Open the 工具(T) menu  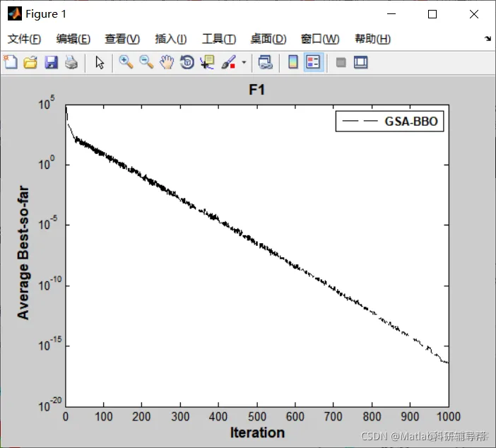[219, 40]
